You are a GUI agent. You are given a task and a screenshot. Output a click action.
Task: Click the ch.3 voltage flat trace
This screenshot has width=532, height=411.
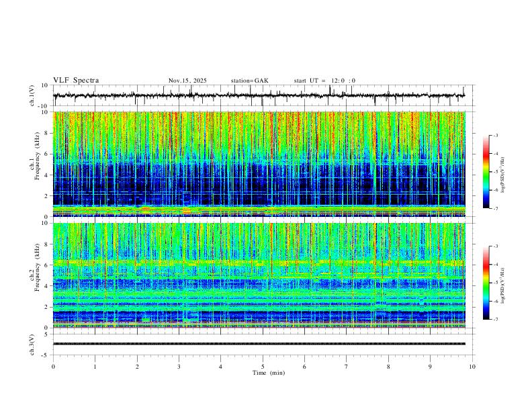pyautogui.click(x=259, y=344)
